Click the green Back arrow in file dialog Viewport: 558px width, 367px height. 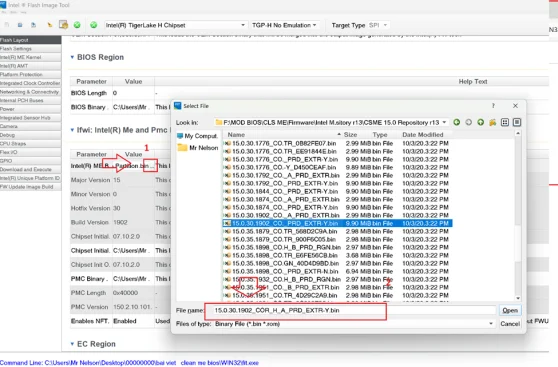[457, 122]
